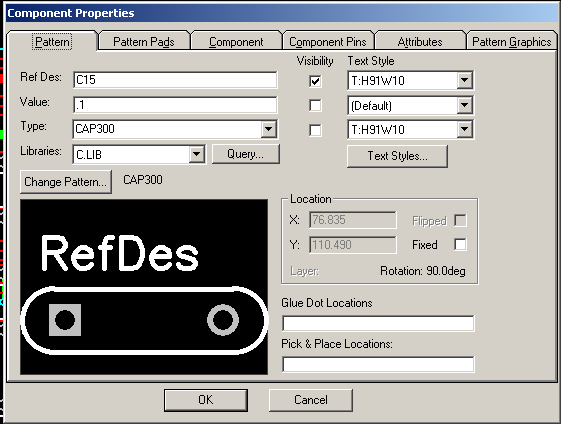Select the square pad in pattern preview
The width and height of the screenshot is (561, 424).
[65, 320]
